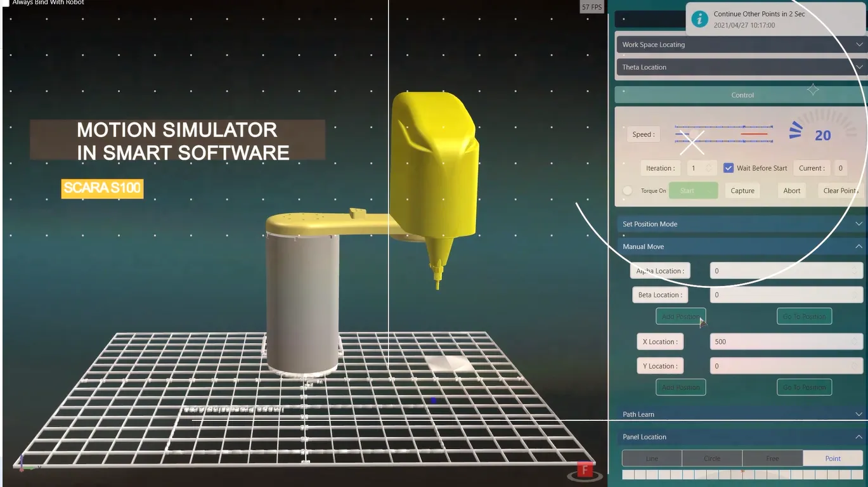Expand the Work Space Locating section
868x487 pixels.
pyautogui.click(x=740, y=44)
